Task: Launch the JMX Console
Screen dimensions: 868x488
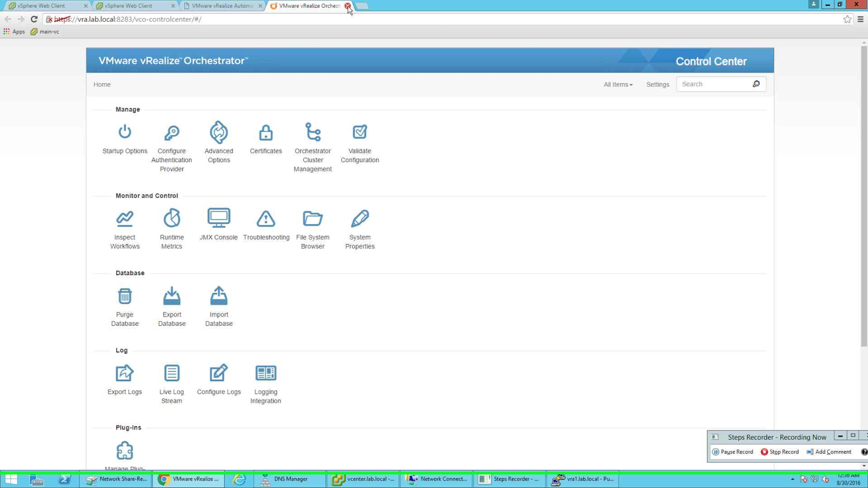Action: coord(219,224)
